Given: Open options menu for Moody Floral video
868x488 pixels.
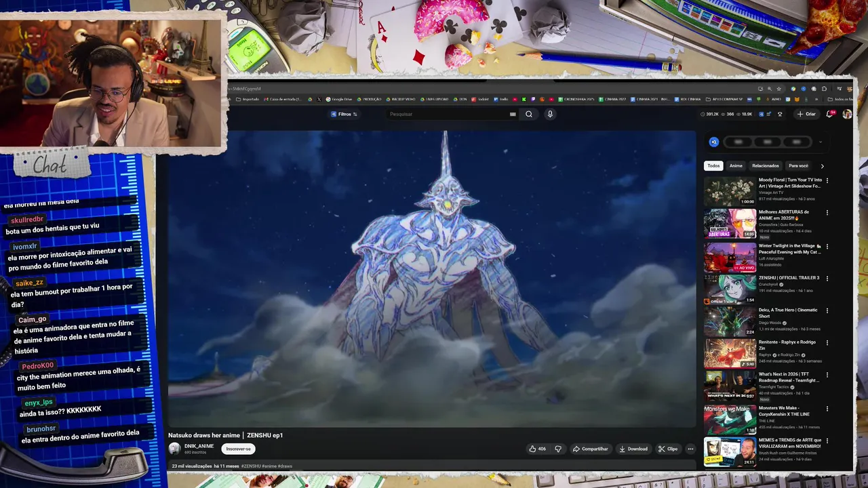Looking at the screenshot, I should pyautogui.click(x=827, y=180).
